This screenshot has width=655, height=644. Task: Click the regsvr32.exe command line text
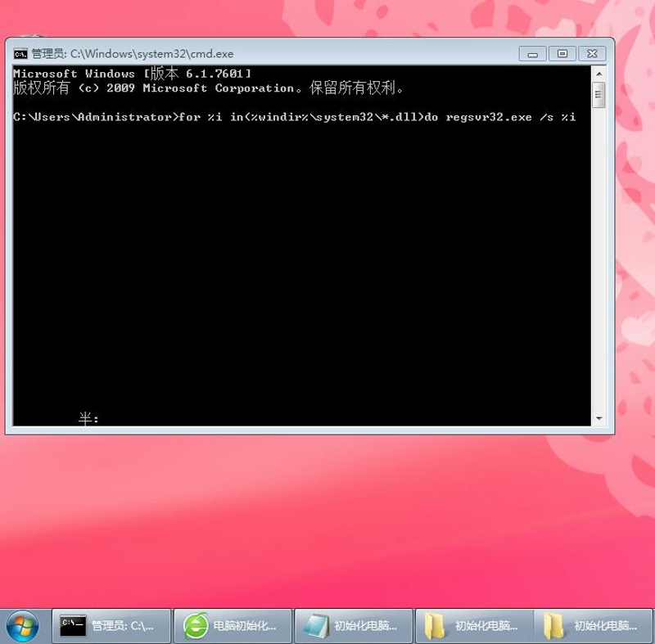(x=294, y=117)
